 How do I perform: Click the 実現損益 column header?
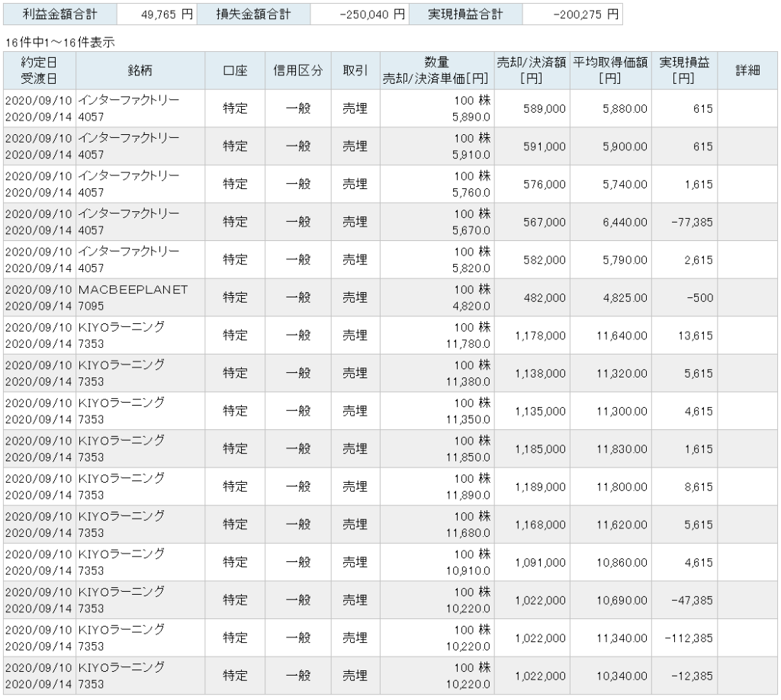tap(683, 70)
